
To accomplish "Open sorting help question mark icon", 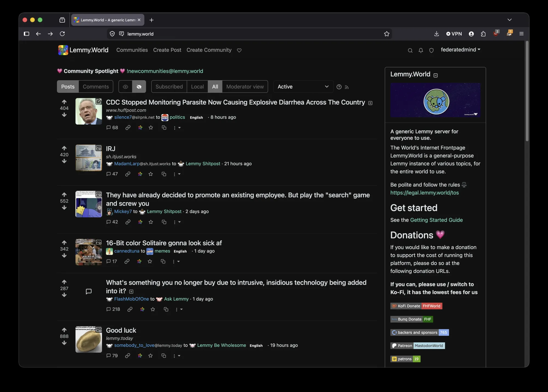I will point(339,87).
